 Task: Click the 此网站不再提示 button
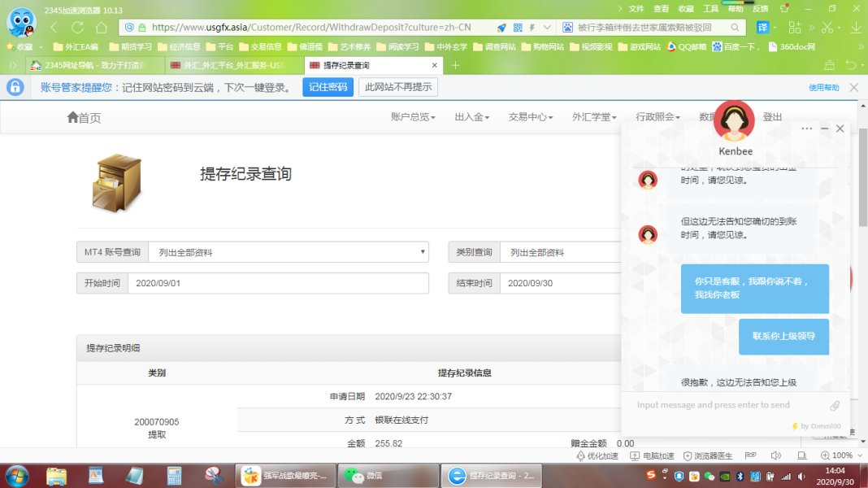[398, 87]
